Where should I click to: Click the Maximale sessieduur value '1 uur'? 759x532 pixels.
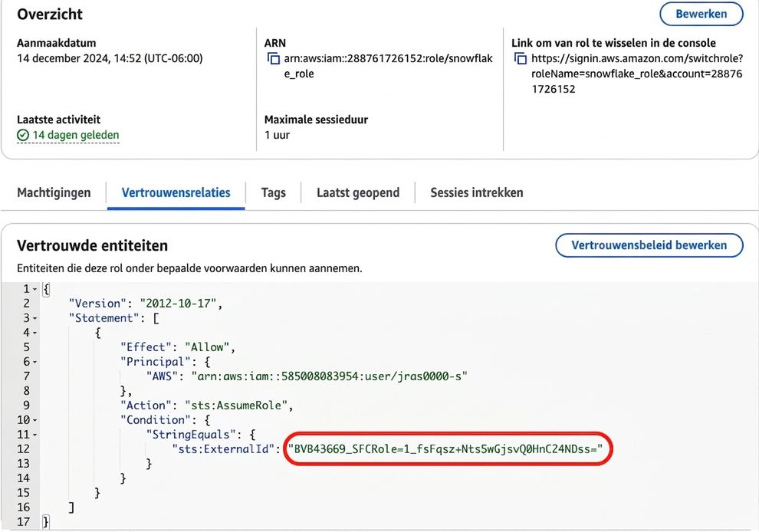click(x=277, y=135)
